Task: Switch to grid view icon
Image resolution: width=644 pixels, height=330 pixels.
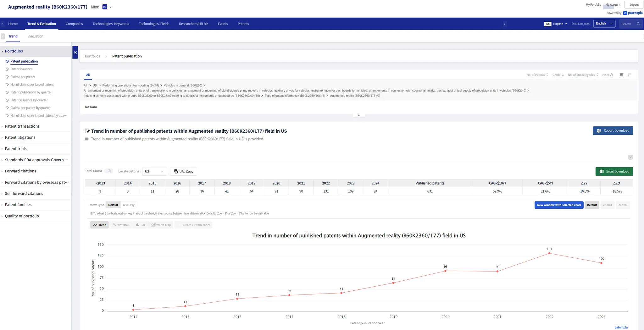Action: (621, 75)
